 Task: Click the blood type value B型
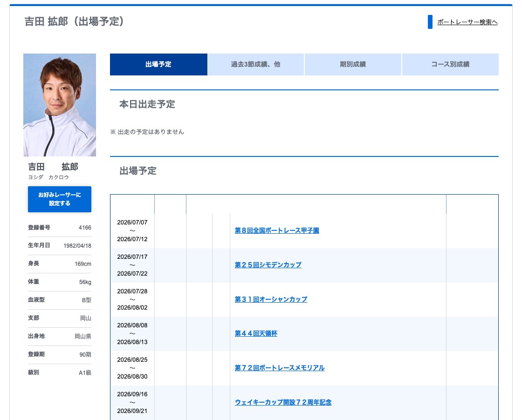click(87, 300)
